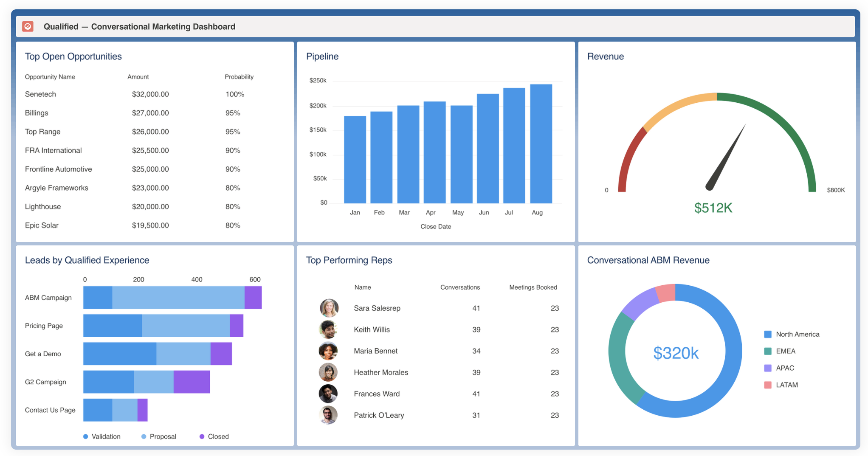
Task: Click the Keith Willis name
Action: click(372, 329)
